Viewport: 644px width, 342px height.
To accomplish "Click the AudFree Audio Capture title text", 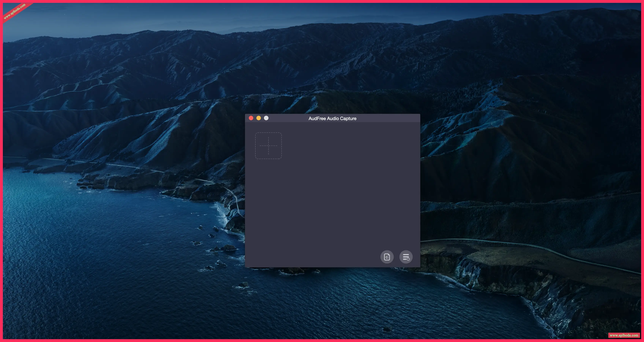I will click(332, 118).
